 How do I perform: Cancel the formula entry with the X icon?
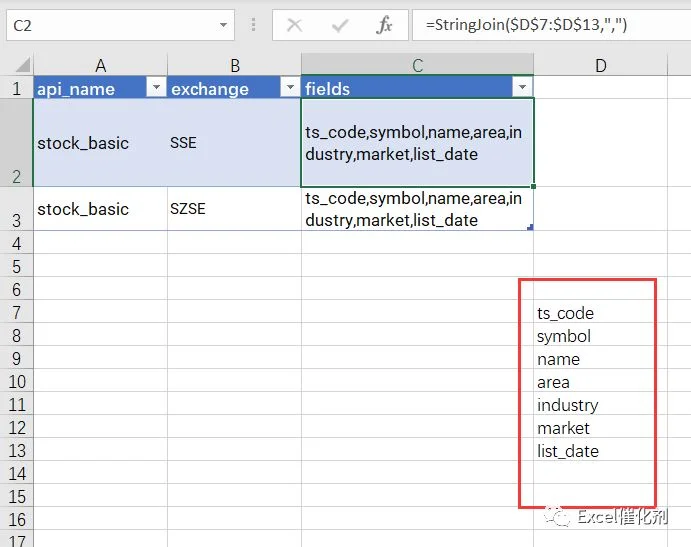point(294,25)
